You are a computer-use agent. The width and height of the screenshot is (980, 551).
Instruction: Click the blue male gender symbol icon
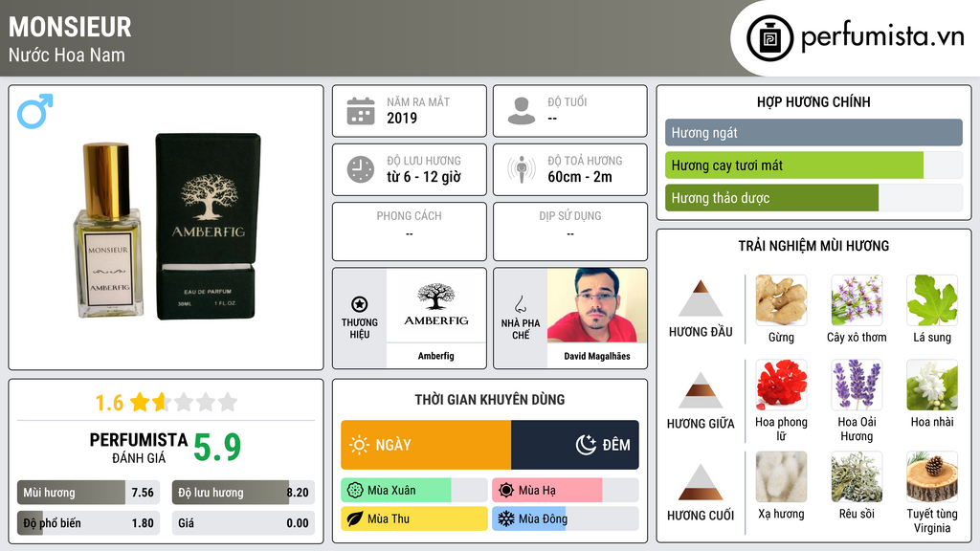35,111
